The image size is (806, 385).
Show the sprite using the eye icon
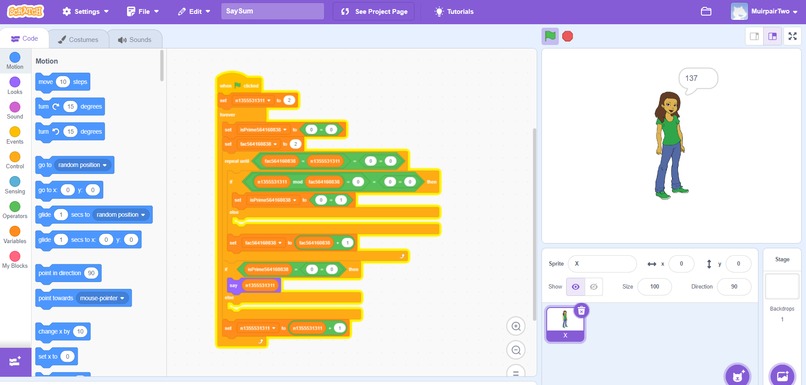click(576, 286)
